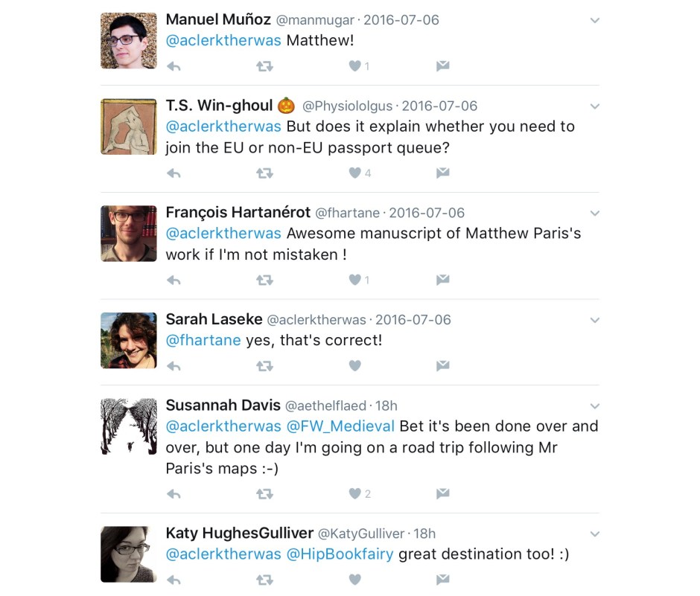Retweet Katy HughesGulliver's tweet
The image size is (700, 596).
[264, 580]
